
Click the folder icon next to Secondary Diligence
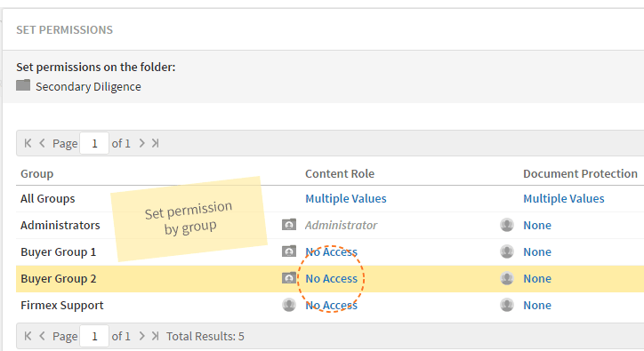pos(23,85)
